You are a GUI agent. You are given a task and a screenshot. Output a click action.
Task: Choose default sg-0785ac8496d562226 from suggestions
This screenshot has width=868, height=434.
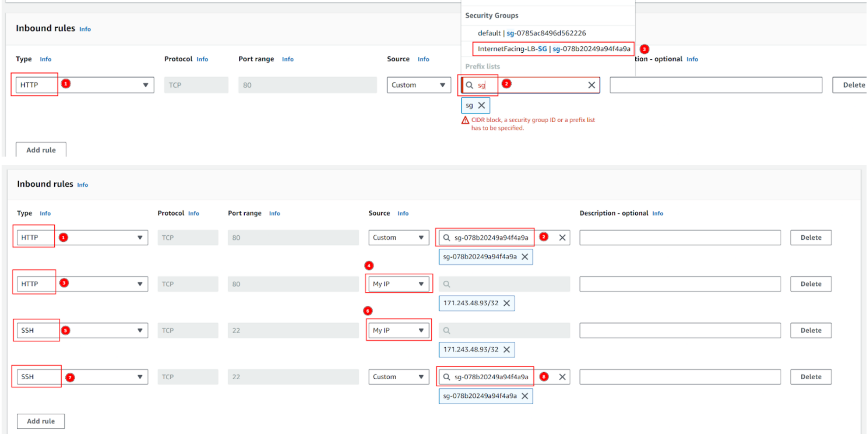[532, 33]
